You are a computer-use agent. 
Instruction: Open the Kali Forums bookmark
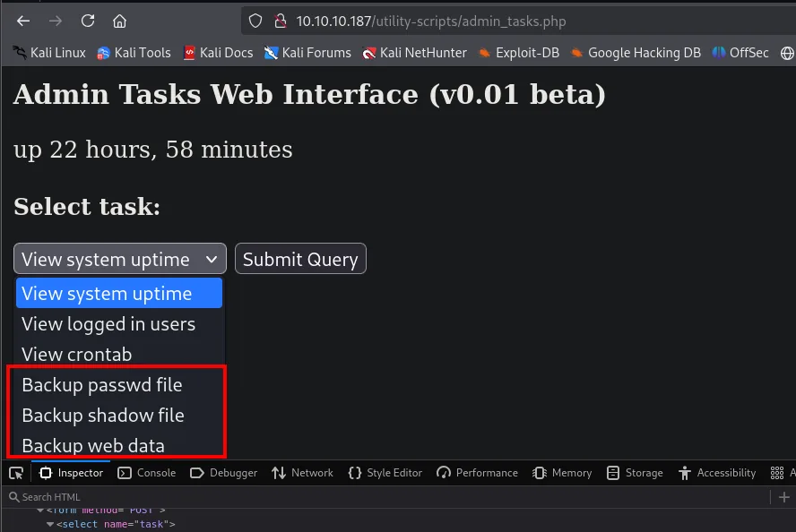point(307,53)
